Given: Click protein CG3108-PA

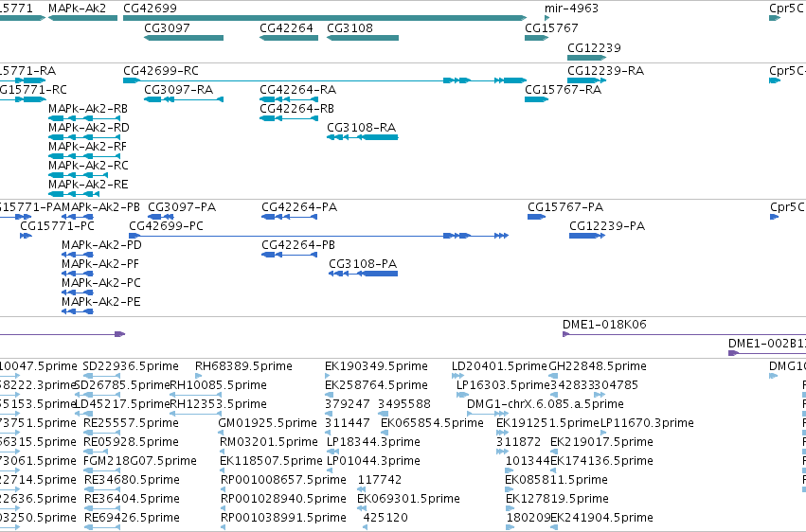Looking at the screenshot, I should pos(364,274).
